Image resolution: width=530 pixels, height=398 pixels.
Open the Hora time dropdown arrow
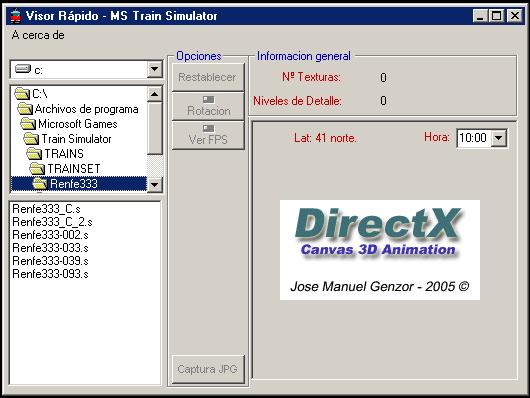click(x=498, y=138)
